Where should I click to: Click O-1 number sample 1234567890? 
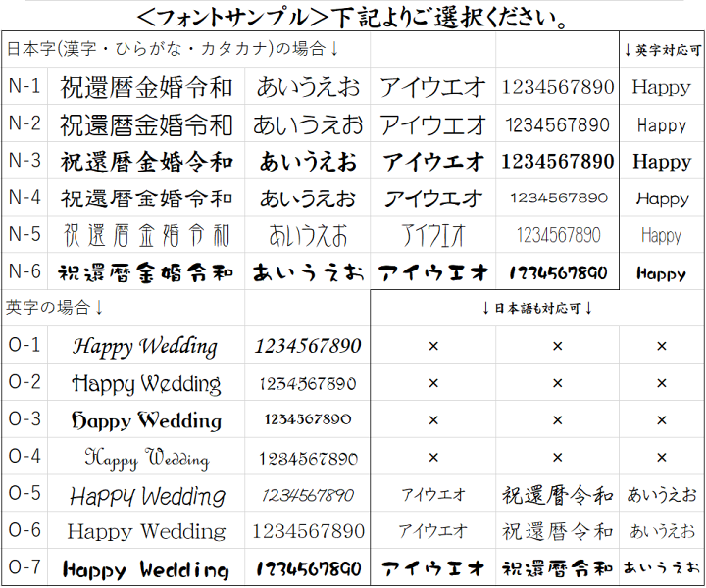[308, 346]
